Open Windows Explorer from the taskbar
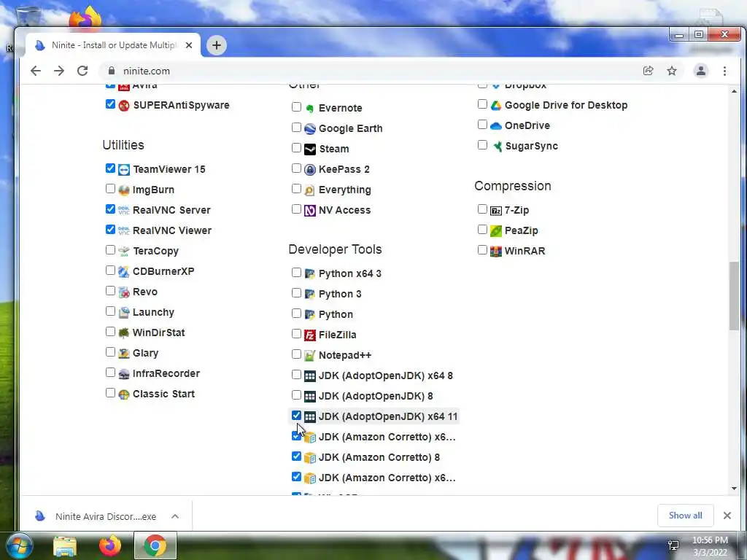This screenshot has width=747, height=560. tap(65, 545)
